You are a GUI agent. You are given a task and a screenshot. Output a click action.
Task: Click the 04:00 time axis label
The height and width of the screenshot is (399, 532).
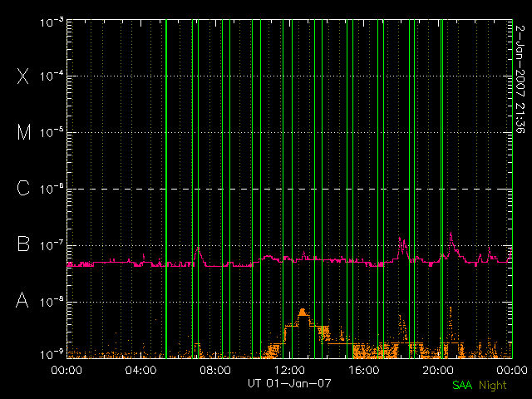tap(140, 370)
